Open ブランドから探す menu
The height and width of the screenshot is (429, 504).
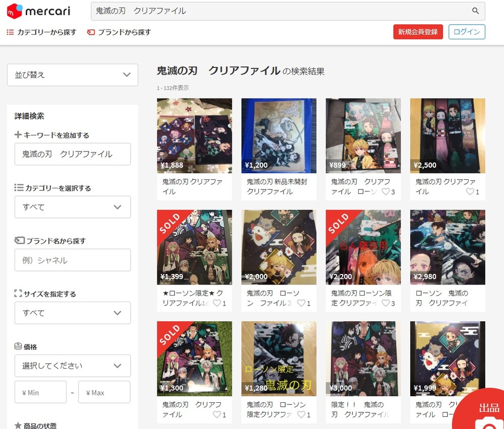coord(119,32)
